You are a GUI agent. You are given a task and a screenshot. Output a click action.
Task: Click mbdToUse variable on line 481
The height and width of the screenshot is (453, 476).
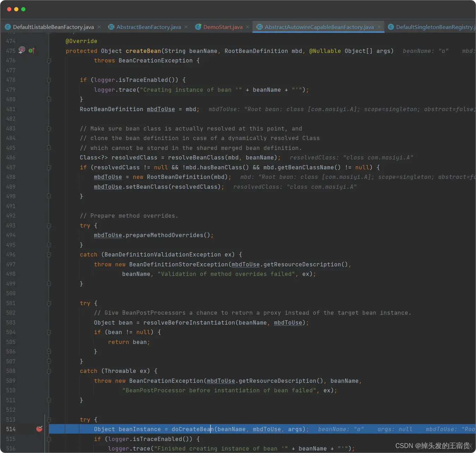click(x=161, y=109)
